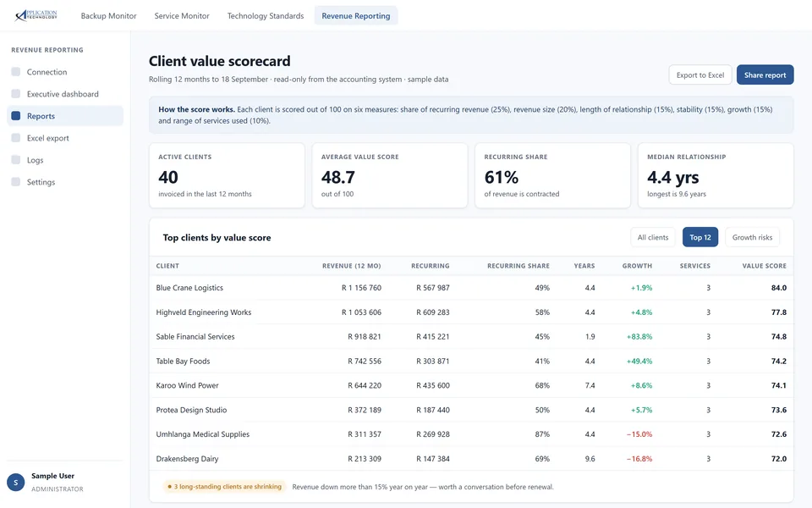This screenshot has height=508, width=812.
Task: Click the Reports sidebar label
Action: point(41,116)
